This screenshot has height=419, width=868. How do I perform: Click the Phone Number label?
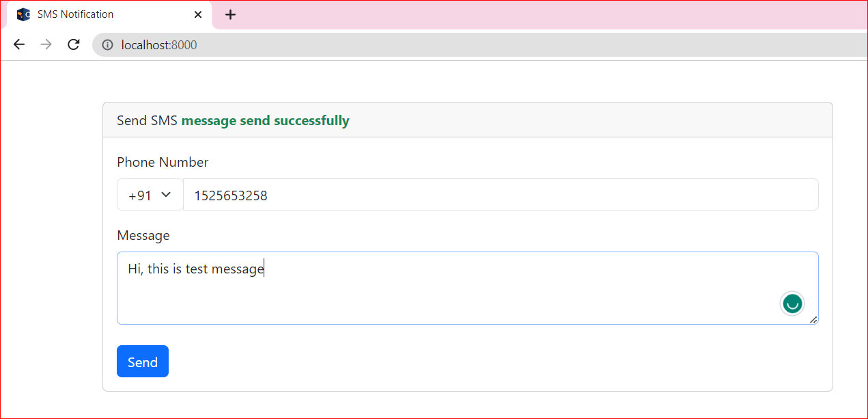click(163, 162)
